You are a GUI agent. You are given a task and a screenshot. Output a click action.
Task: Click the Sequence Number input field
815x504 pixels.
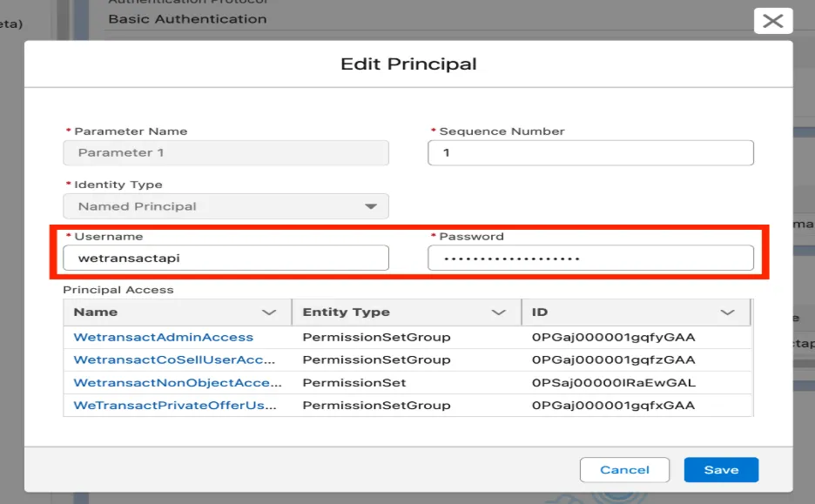tap(590, 152)
